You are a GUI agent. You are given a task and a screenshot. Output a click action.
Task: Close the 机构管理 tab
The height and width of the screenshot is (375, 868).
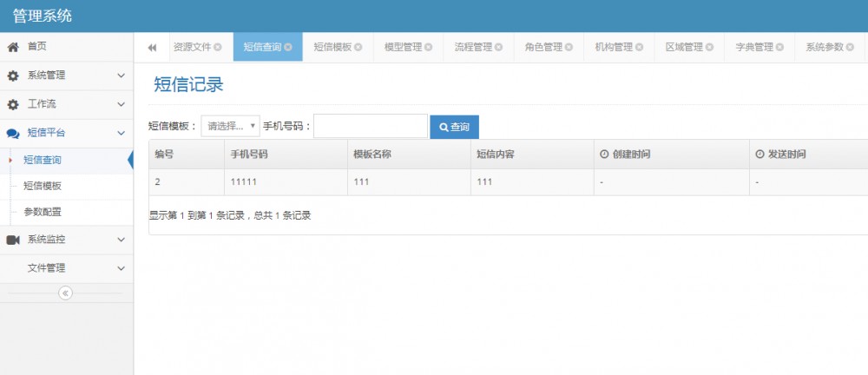(640, 47)
